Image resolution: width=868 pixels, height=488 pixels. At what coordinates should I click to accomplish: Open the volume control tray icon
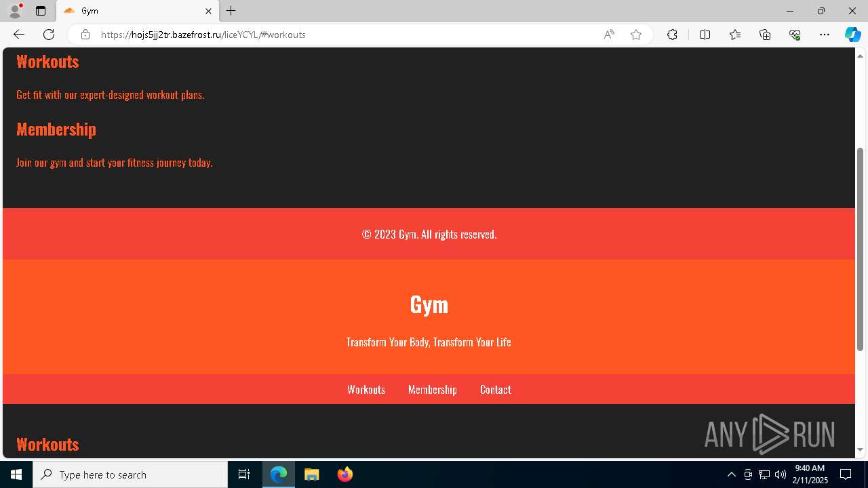780,474
